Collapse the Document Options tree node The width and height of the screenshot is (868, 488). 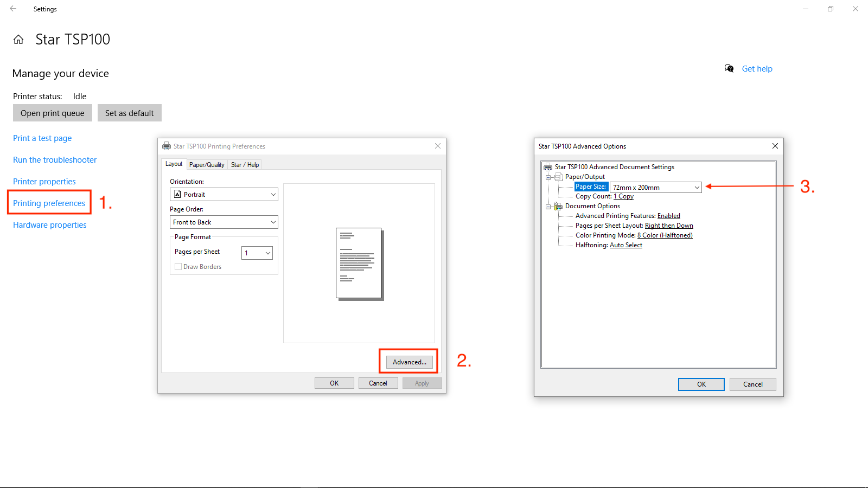tap(548, 207)
